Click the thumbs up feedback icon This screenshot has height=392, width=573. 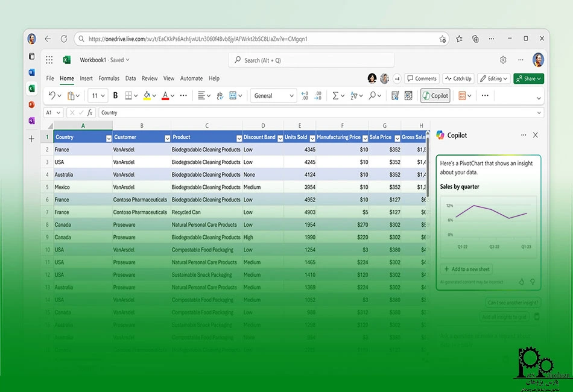click(x=522, y=282)
